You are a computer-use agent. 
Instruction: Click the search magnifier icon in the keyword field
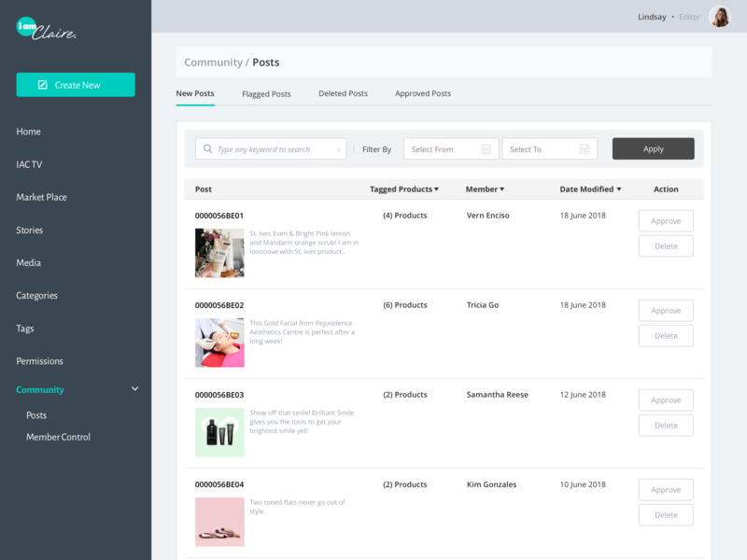[207, 148]
